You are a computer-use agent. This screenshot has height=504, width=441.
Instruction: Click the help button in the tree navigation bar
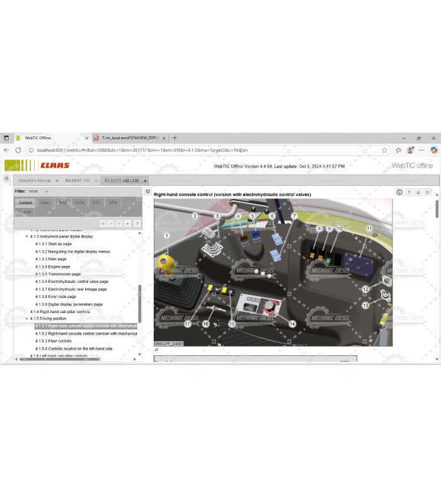(137, 223)
